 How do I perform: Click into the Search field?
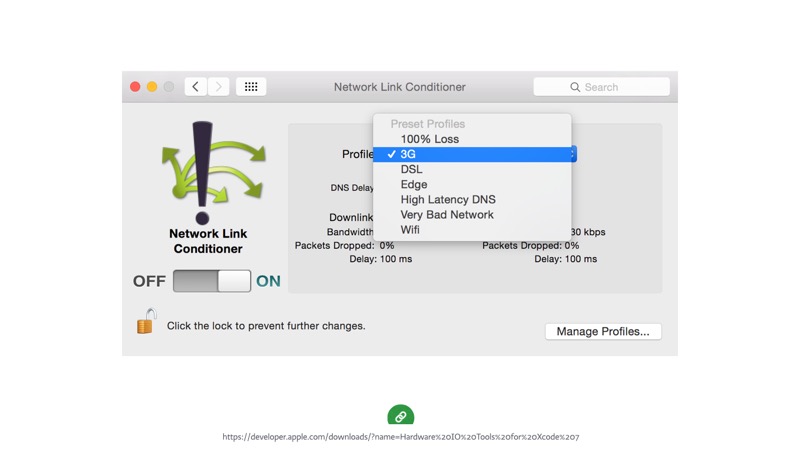(610, 87)
